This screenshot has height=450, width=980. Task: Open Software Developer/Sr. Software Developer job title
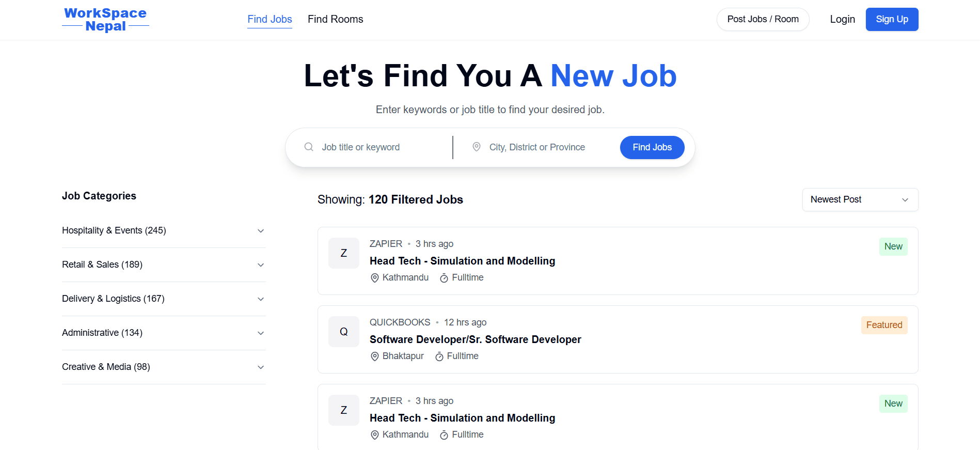pos(475,339)
